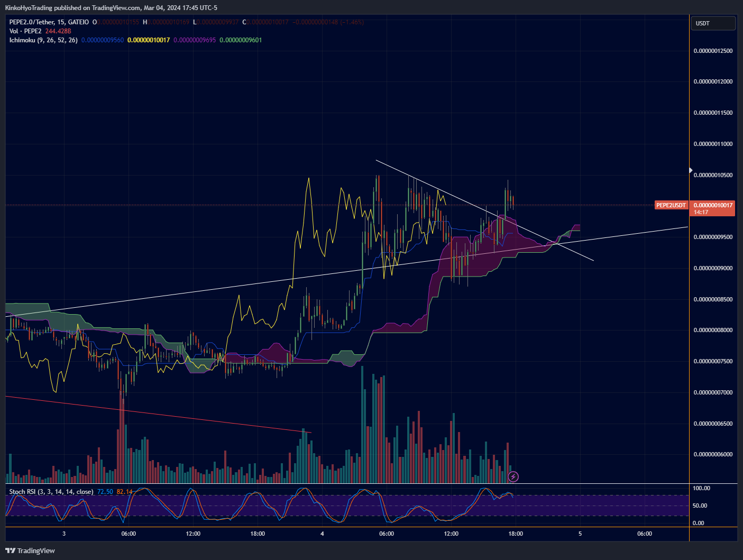Click the current price tag 0.00000010017 on the price axis

click(713, 205)
